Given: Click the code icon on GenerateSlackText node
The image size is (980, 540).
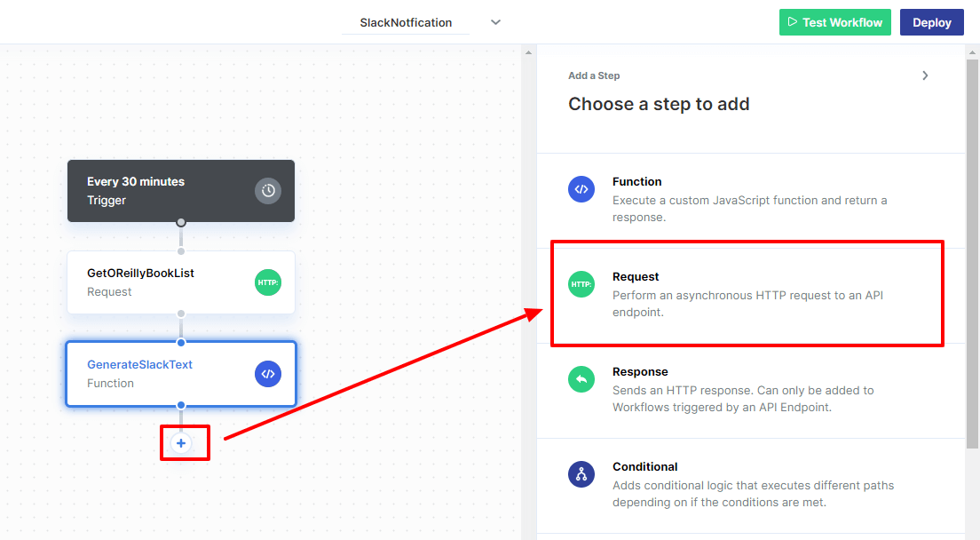Looking at the screenshot, I should 268,374.
